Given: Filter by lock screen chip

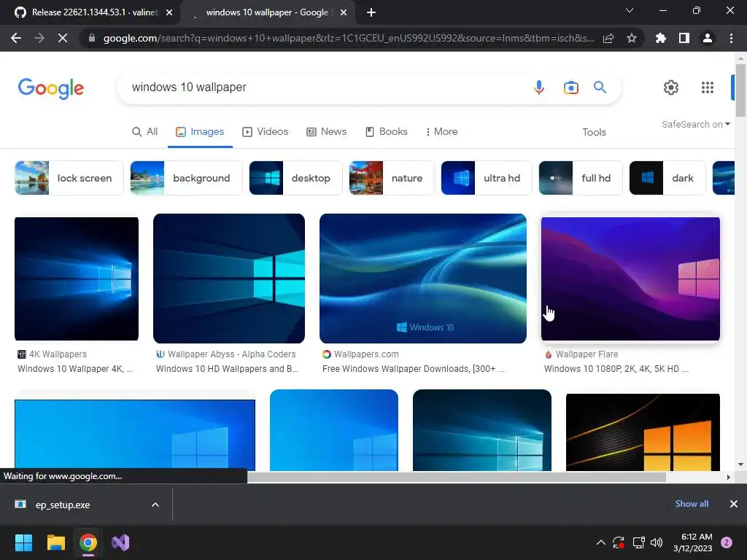Looking at the screenshot, I should [69, 178].
